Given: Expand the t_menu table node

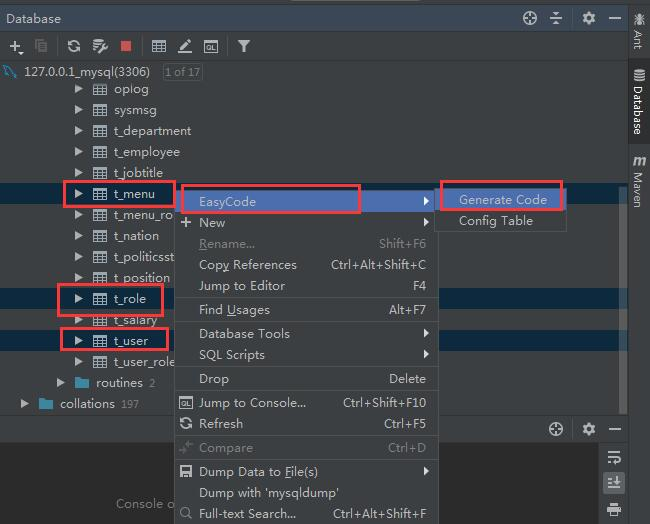Looking at the screenshot, I should [x=78, y=194].
